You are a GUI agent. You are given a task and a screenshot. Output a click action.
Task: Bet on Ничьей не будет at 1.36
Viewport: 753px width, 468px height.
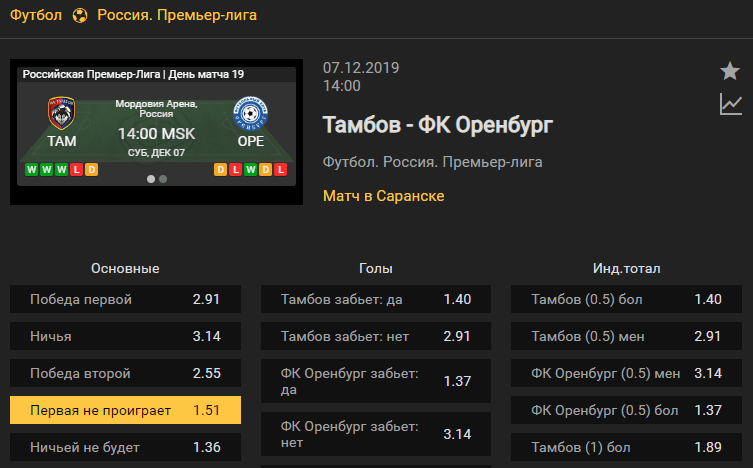tap(125, 447)
